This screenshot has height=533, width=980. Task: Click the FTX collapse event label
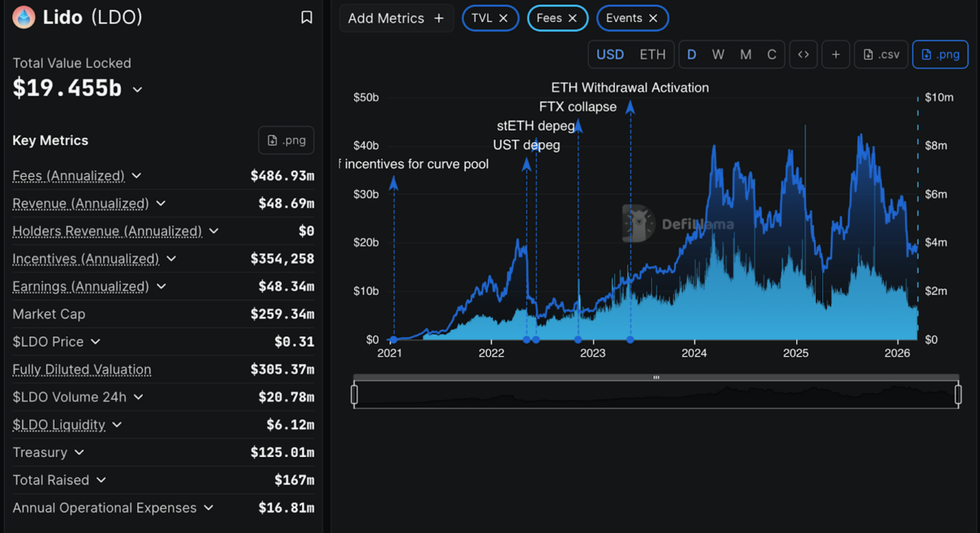pos(578,107)
